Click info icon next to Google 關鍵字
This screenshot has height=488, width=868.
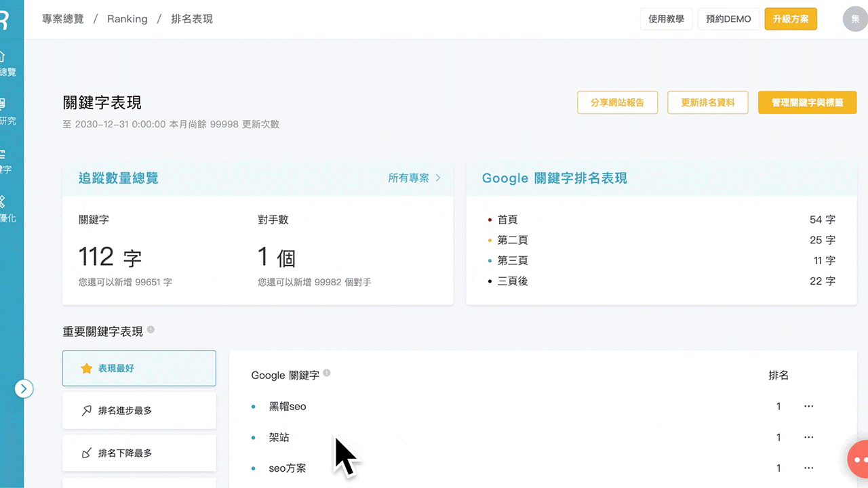click(327, 373)
